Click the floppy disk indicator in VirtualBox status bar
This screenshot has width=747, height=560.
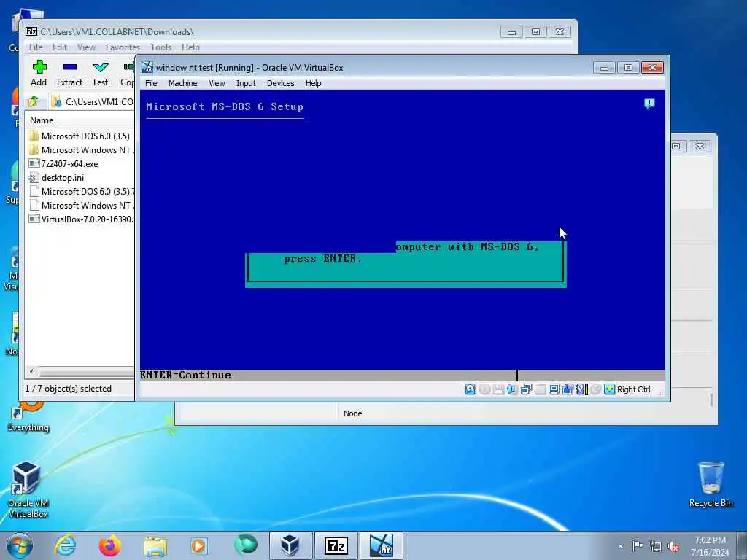pyautogui.click(x=498, y=389)
